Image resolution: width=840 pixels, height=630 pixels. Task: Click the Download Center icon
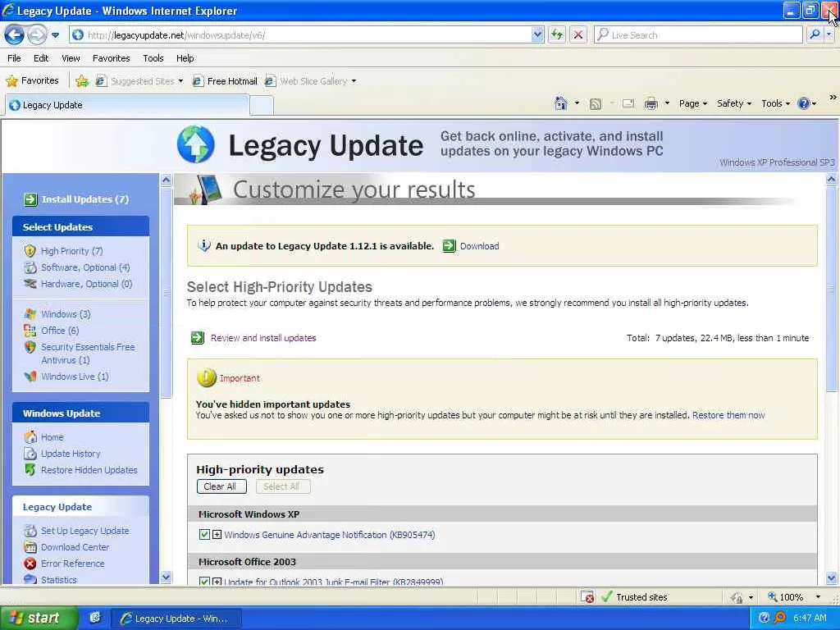(x=30, y=547)
